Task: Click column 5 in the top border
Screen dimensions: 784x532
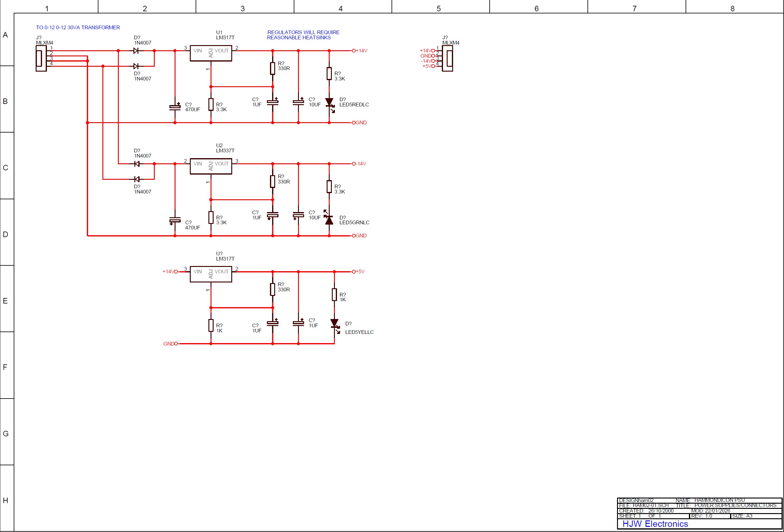Action: pyautogui.click(x=438, y=9)
